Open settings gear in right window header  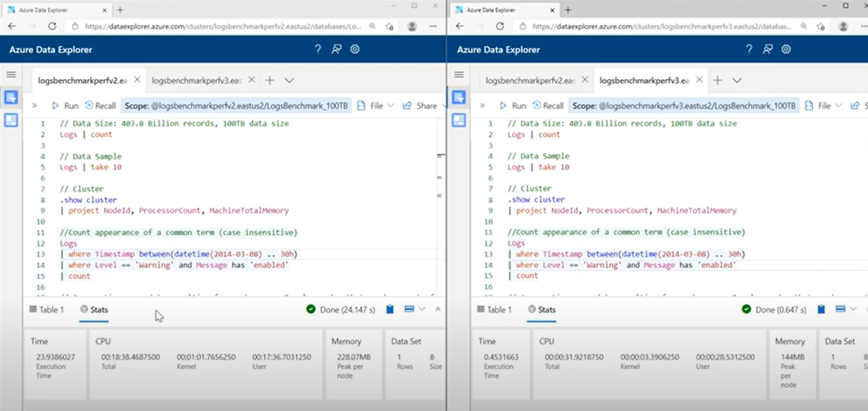point(786,49)
